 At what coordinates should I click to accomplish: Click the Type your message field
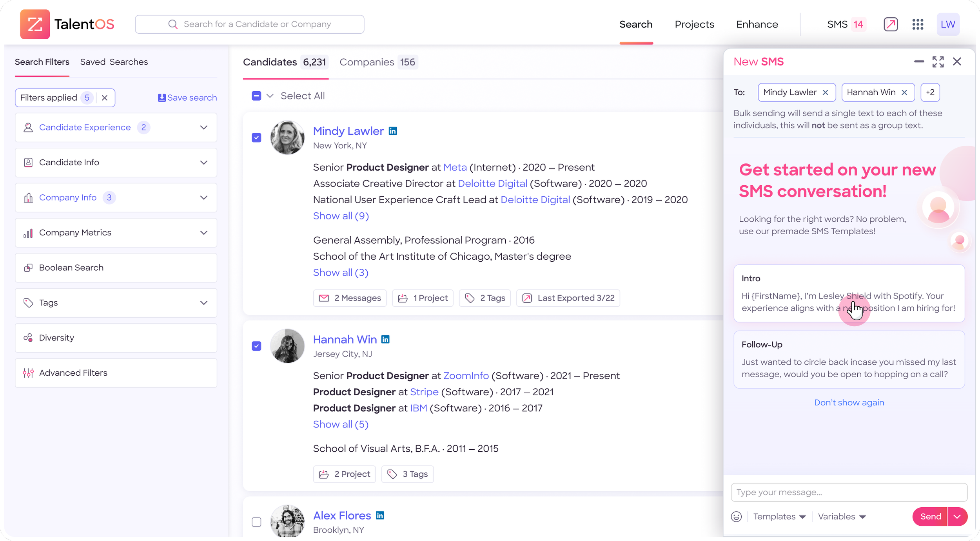click(x=849, y=492)
